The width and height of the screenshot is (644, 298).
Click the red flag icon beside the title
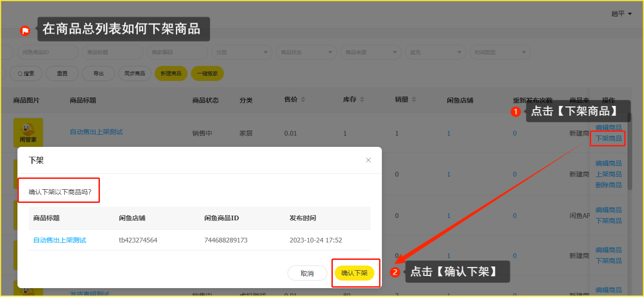click(x=25, y=31)
